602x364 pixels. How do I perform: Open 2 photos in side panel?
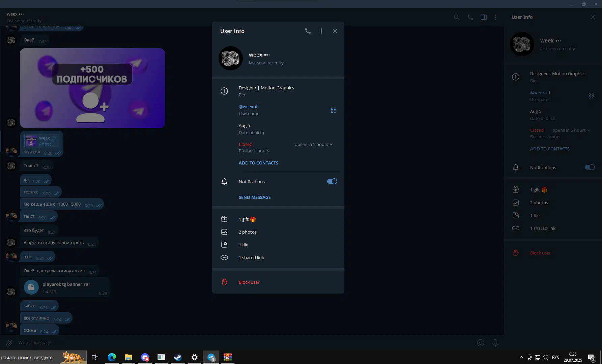click(553, 203)
